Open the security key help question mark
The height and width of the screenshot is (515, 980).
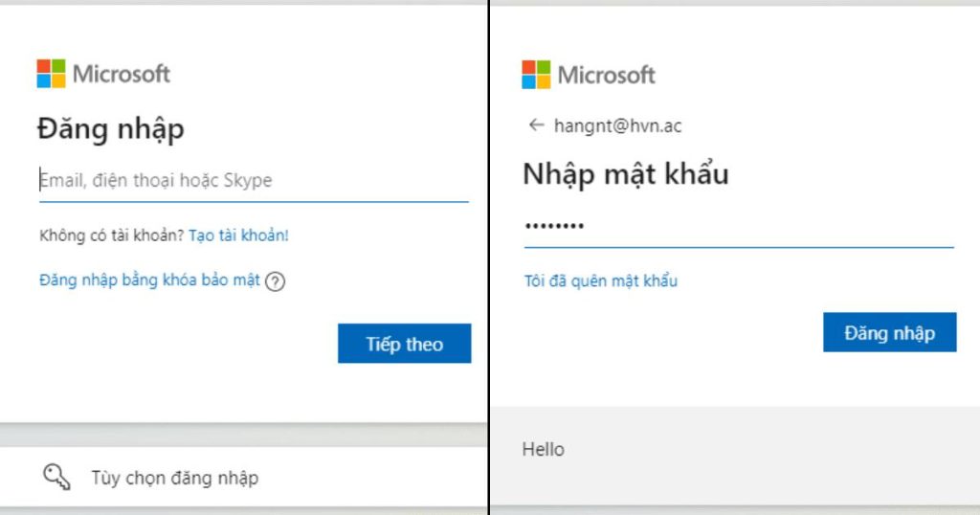click(276, 281)
